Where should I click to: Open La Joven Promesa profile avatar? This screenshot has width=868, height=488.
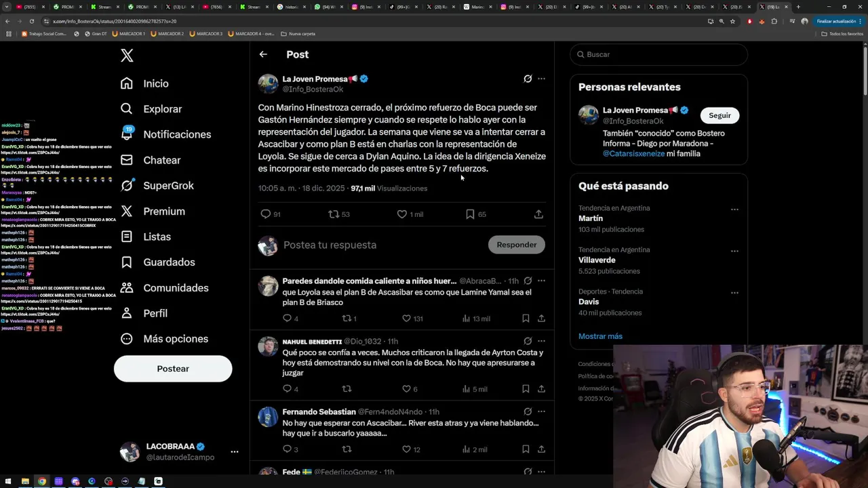coord(268,84)
